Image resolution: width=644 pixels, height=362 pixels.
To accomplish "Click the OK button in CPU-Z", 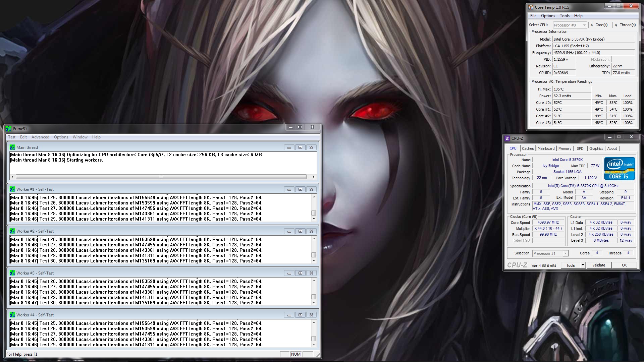I will pos(624,265).
